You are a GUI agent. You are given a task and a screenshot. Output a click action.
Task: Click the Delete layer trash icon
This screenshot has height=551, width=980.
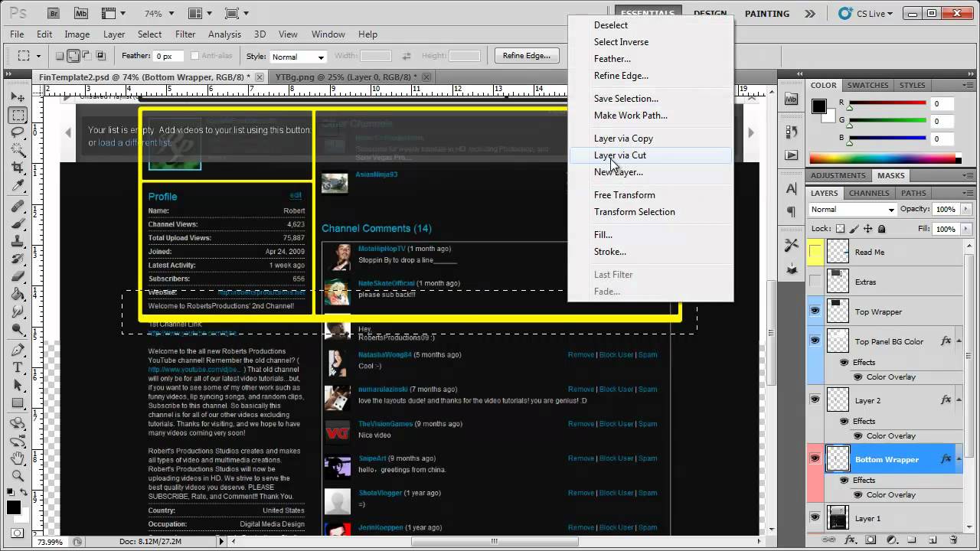tap(953, 540)
